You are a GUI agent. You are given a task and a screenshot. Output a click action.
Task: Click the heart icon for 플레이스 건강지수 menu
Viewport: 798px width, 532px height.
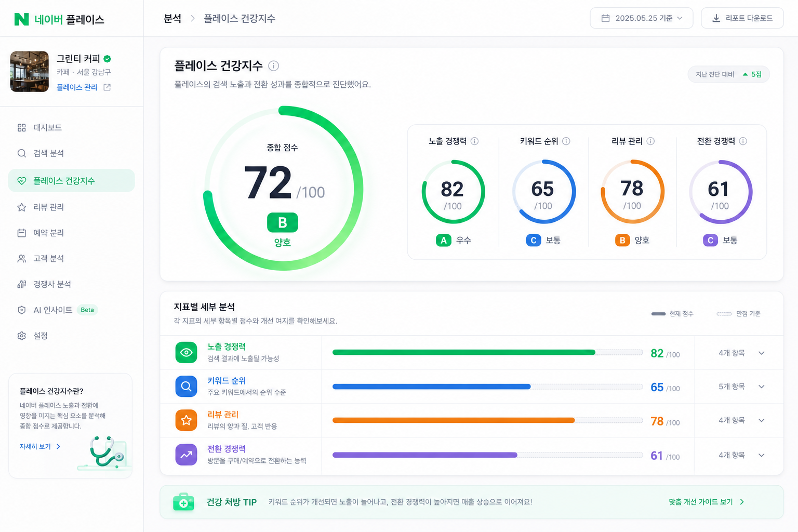coord(22,181)
